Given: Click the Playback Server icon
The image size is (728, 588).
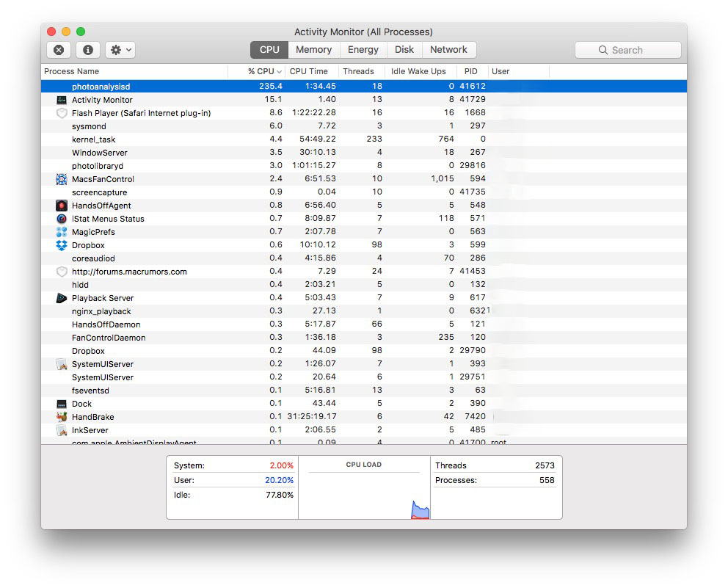Looking at the screenshot, I should pyautogui.click(x=62, y=298).
